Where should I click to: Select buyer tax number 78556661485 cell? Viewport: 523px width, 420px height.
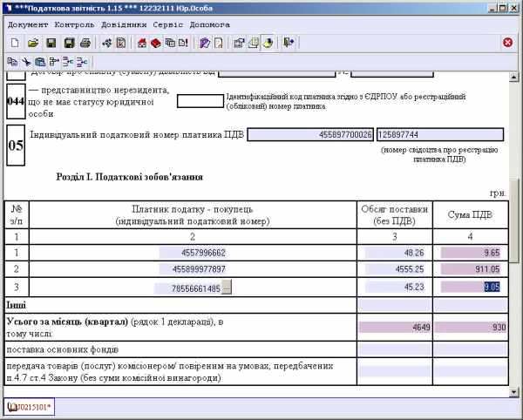tap(187, 288)
